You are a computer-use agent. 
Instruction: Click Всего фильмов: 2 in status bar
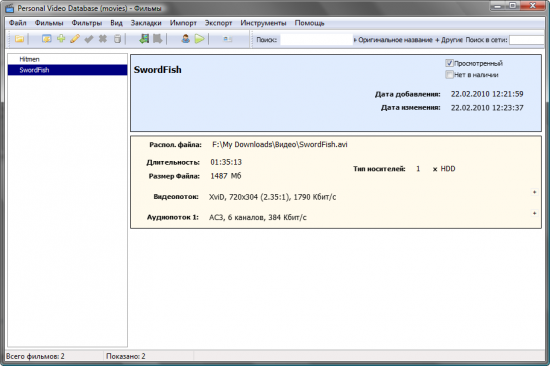click(x=35, y=356)
